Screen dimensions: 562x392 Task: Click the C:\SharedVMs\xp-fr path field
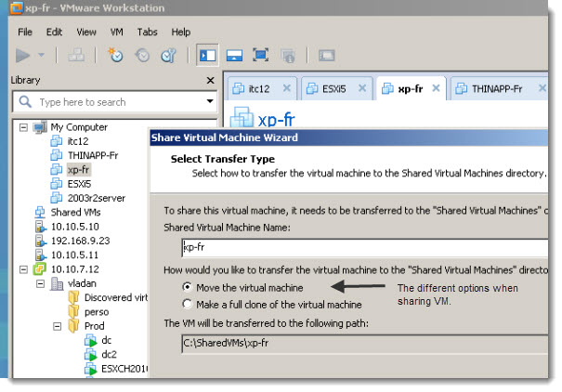(365, 344)
